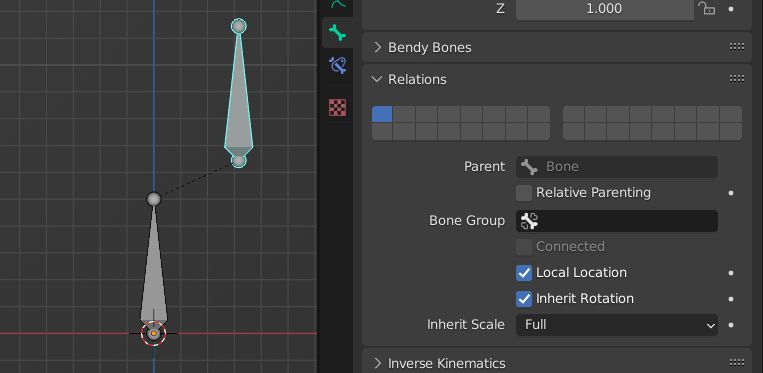Click the 3D cursor at origin
This screenshot has height=373, width=763.
pos(154,333)
